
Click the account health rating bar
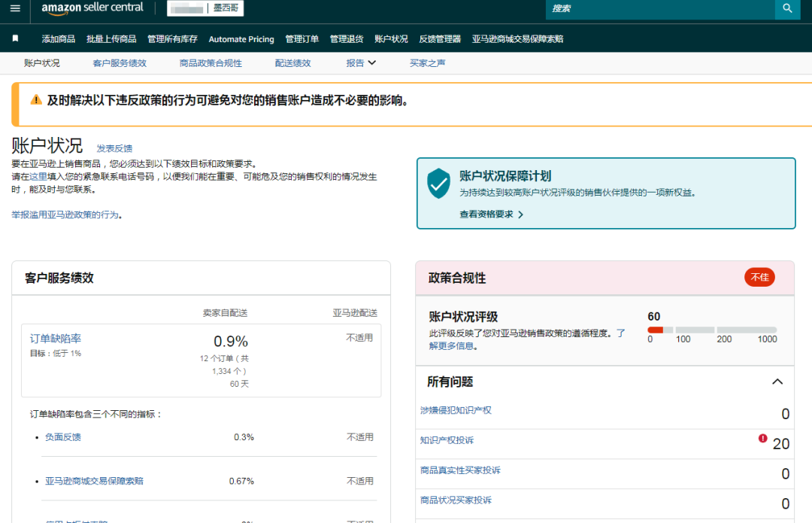tap(712, 330)
